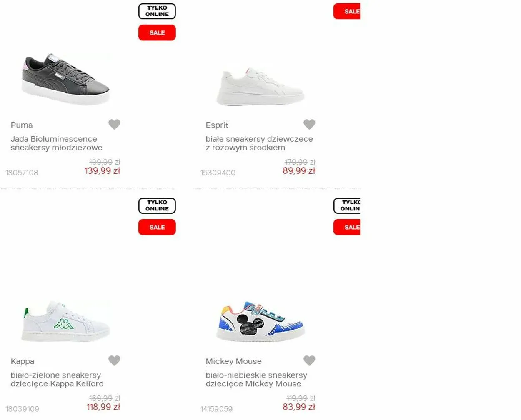Screen dimensions: 521x420
Task: Open biało-niebieskie sneakersy Mickey Mouse link
Action: [x=256, y=379]
